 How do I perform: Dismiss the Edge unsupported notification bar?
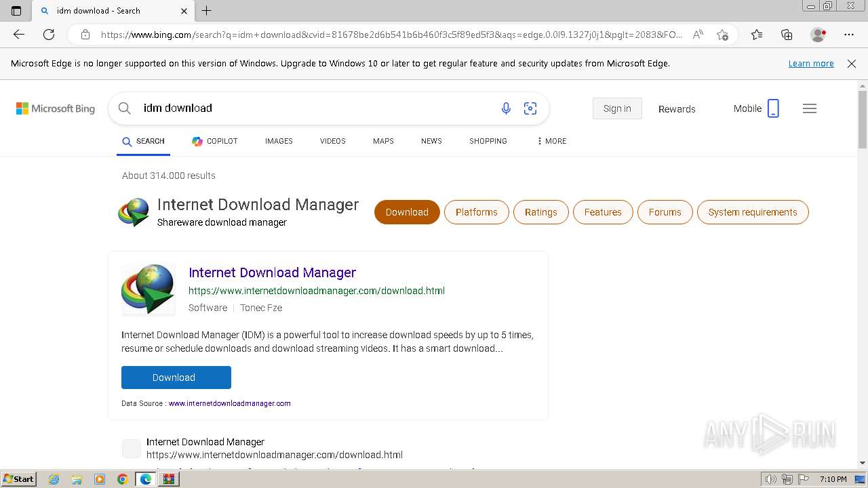[852, 64]
